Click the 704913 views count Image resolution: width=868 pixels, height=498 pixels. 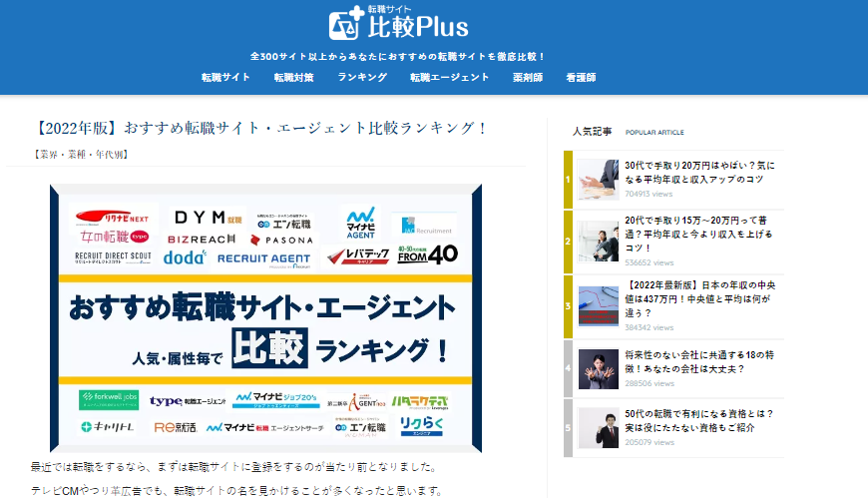[649, 194]
